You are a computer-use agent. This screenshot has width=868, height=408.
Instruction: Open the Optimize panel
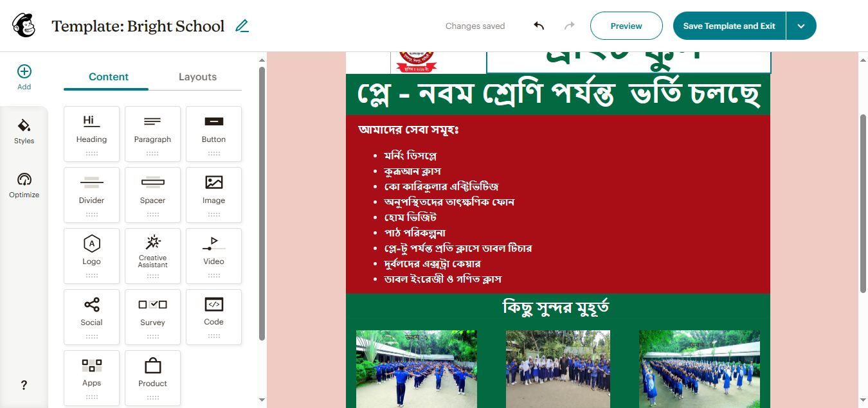[24, 185]
